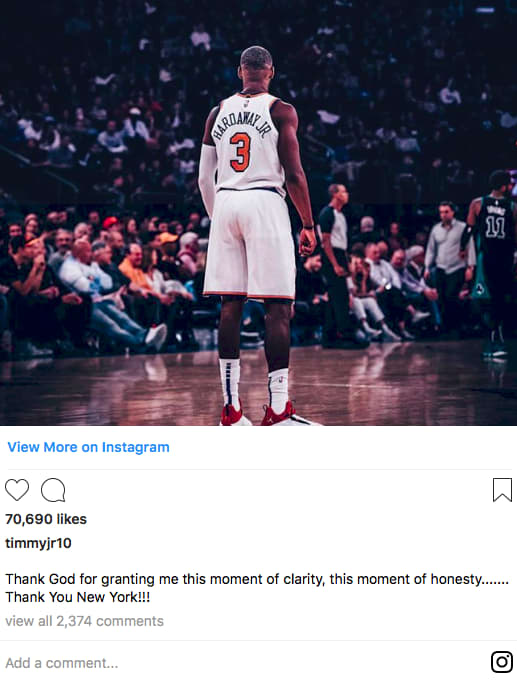This screenshot has width=517, height=682.
Task: Open Instagram via the camera logo icon
Action: (502, 662)
